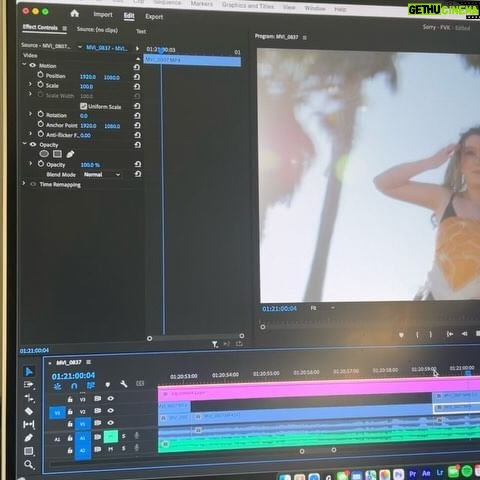Select the Zoom magnifier tool
Screen dimensions: 480x480
coord(29,464)
